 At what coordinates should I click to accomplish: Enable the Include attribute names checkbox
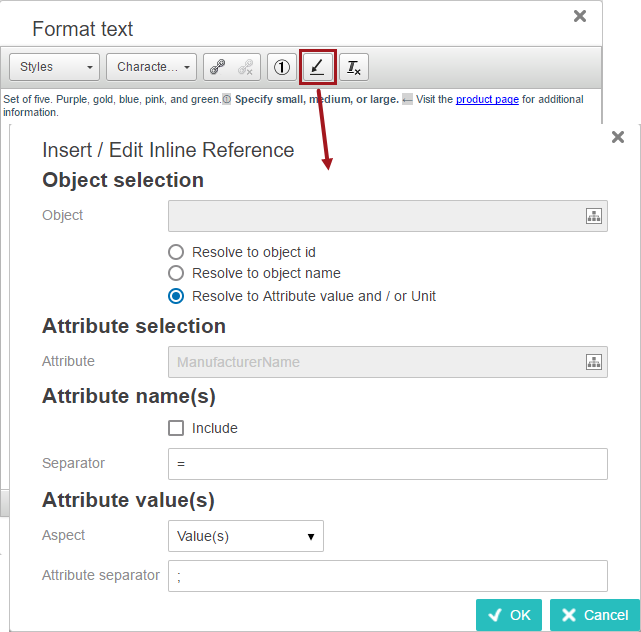click(176, 428)
